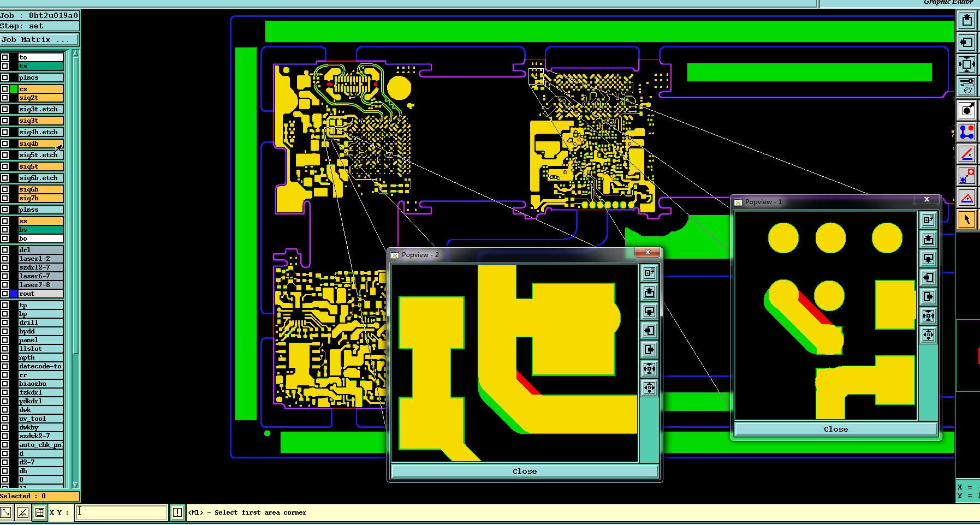Viewport: 980px width, 525px height.
Task: Toggle the checkbox for layer 'panel'
Action: click(5, 340)
